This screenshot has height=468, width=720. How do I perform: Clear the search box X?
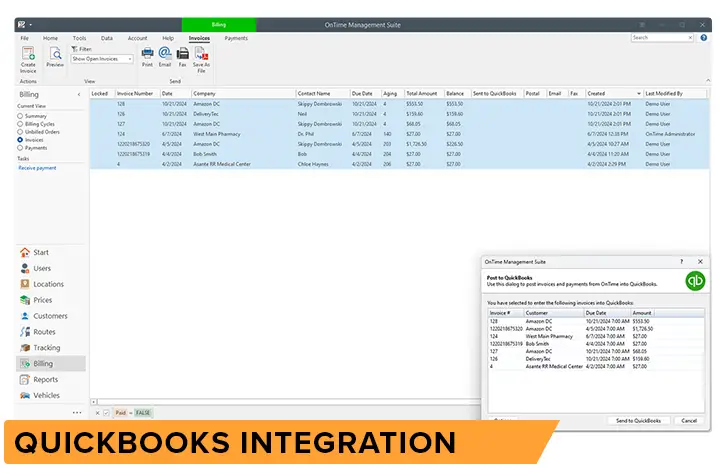pos(690,38)
